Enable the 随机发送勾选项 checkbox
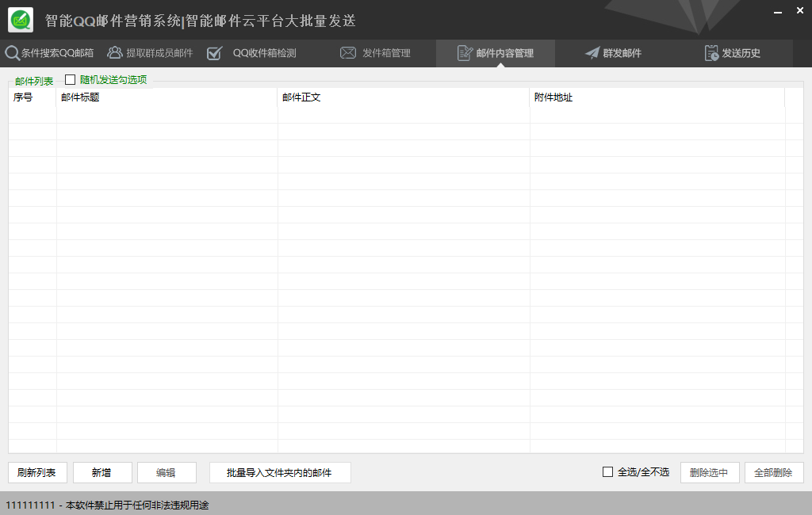 (x=71, y=80)
